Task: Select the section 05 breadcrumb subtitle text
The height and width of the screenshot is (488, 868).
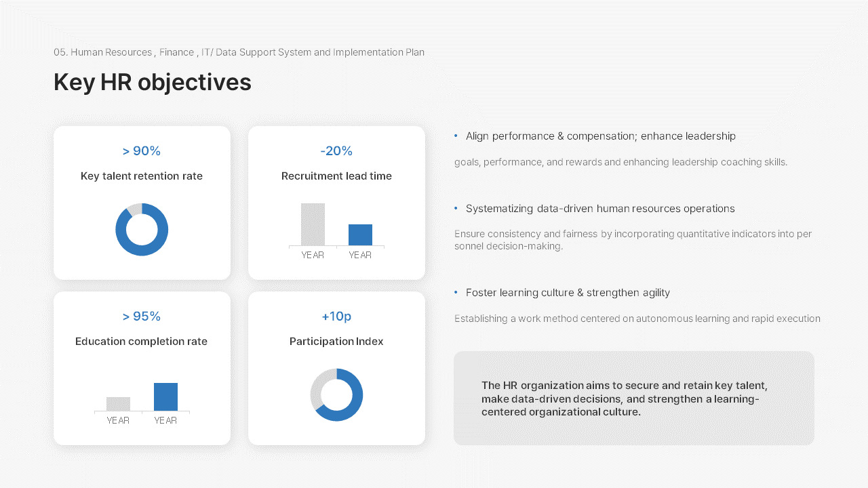Action: pyautogui.click(x=239, y=52)
